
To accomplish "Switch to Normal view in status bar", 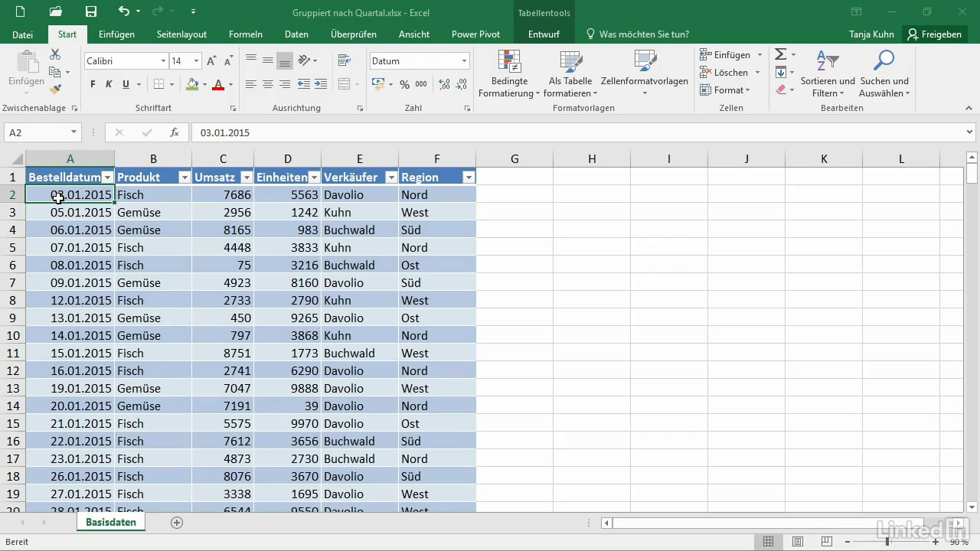I will [x=768, y=542].
